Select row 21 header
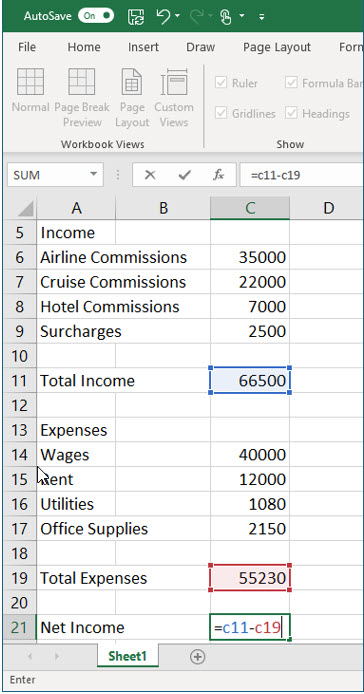Viewport: 364px width, 694px height. click(x=20, y=627)
